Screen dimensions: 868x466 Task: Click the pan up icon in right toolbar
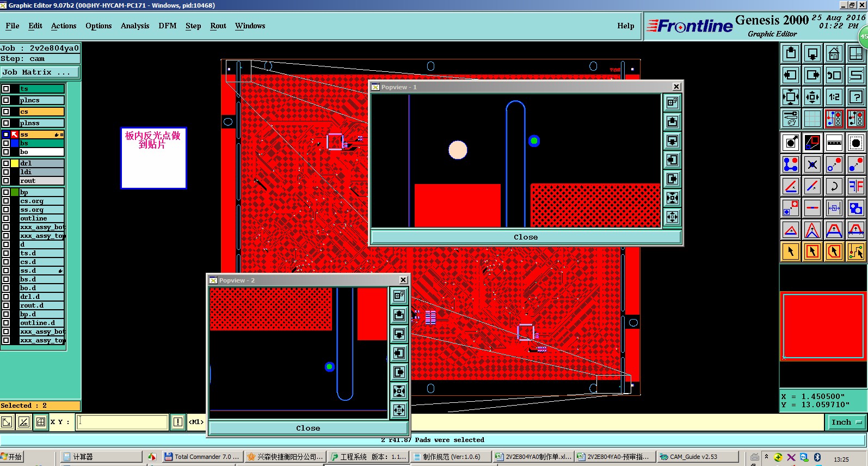791,53
